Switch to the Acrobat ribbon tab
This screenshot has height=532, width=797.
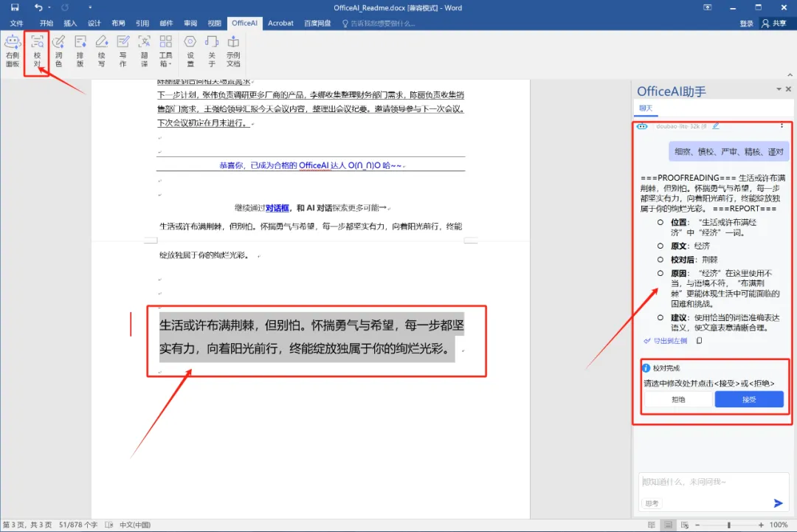(x=280, y=24)
